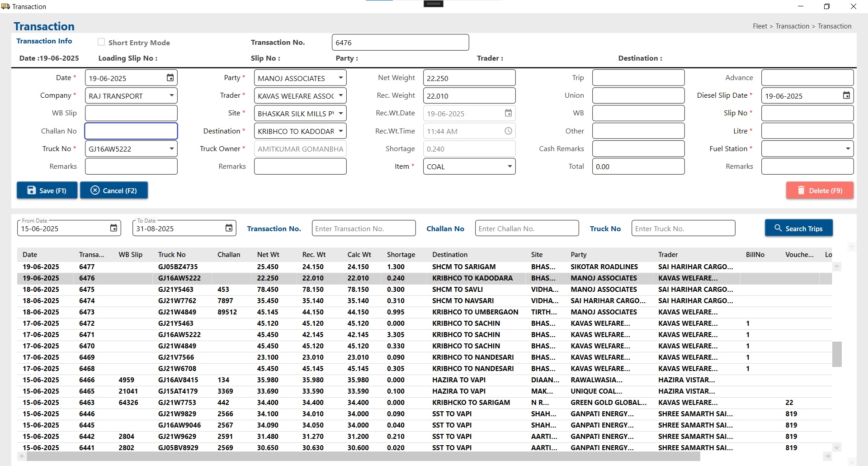Click the Rec.Wt.Time clock icon
Screen dimensions: 868x466
pos(508,131)
